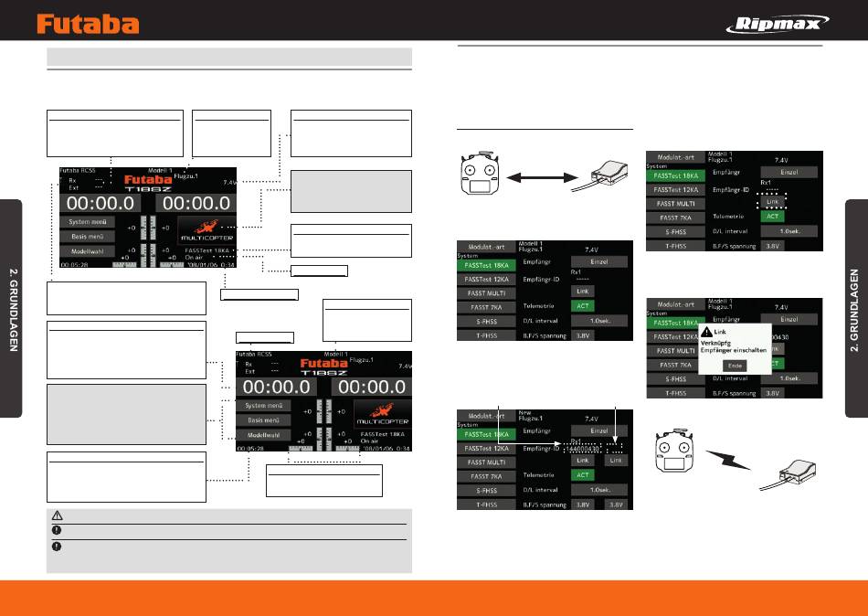868x616 pixels.
Task: Click the transmitter drawing next to the lightning bolt
Action: pyautogui.click(x=673, y=451)
